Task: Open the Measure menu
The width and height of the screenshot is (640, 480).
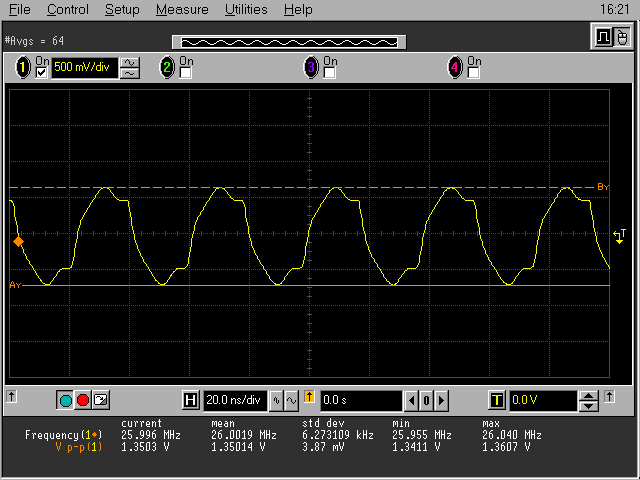Action: pos(182,9)
